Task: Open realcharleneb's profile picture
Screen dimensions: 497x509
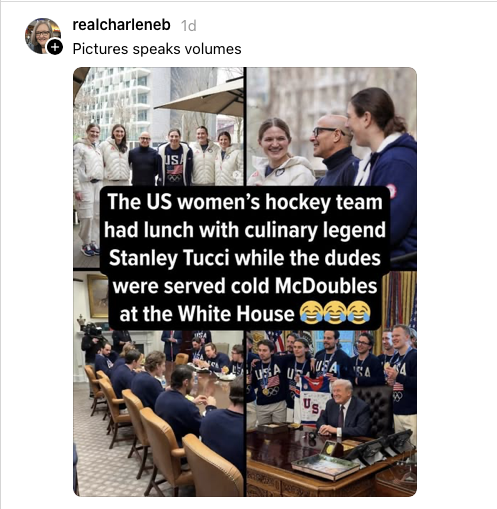Action: [42, 36]
